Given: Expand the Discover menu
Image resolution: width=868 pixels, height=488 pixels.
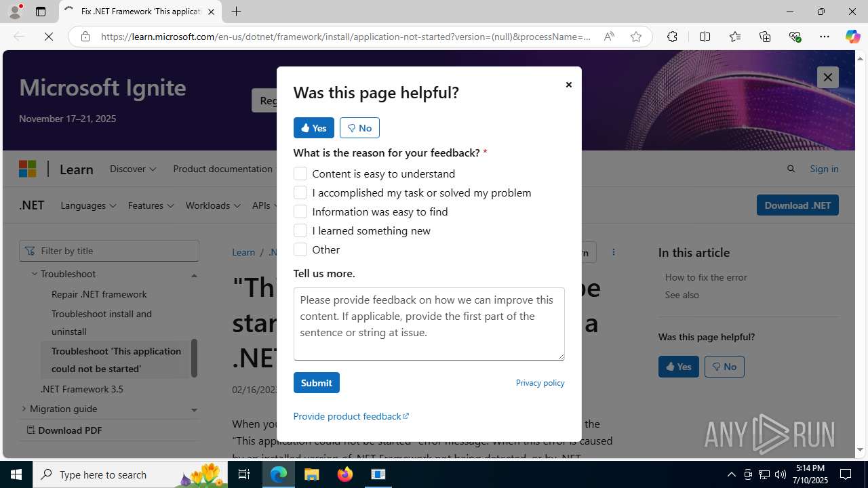Looking at the screenshot, I should pyautogui.click(x=133, y=169).
